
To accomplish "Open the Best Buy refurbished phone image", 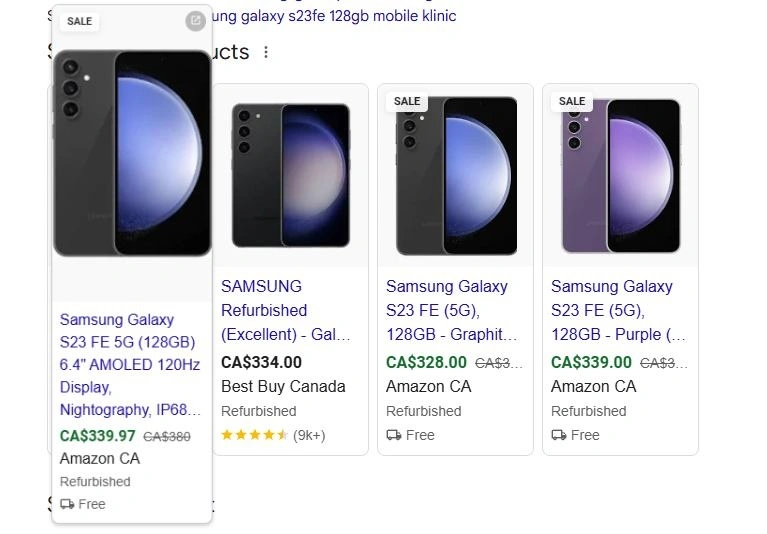I will (290, 175).
